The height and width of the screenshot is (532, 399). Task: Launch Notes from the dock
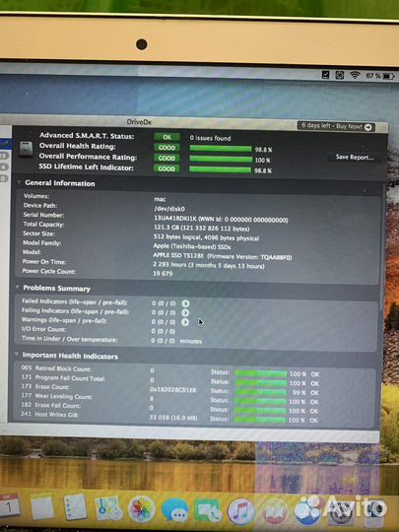tap(42, 506)
